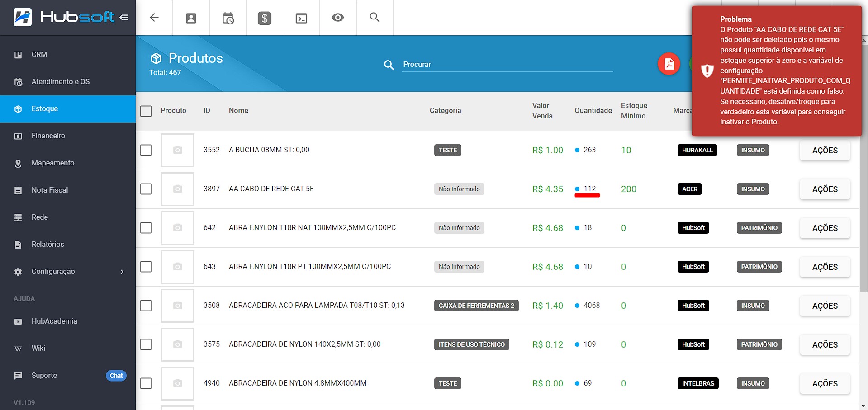
Task: Open AÇÕES dropdown for A BUCHA 08MM
Action: [x=825, y=151]
